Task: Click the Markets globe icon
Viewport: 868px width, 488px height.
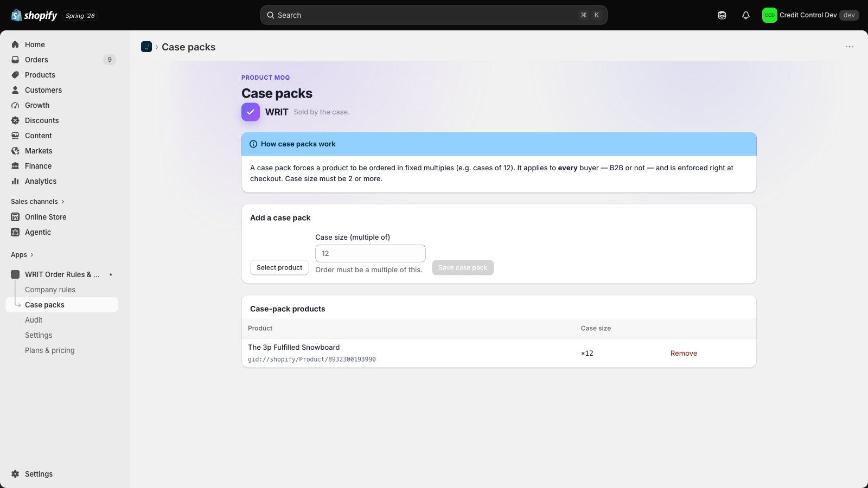Action: [x=15, y=151]
